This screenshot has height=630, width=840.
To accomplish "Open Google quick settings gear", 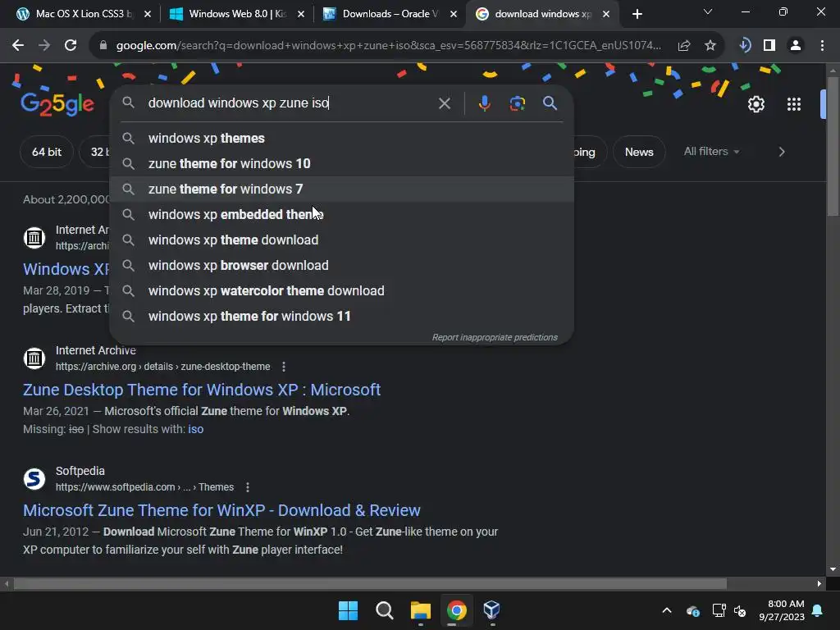I will (x=756, y=104).
